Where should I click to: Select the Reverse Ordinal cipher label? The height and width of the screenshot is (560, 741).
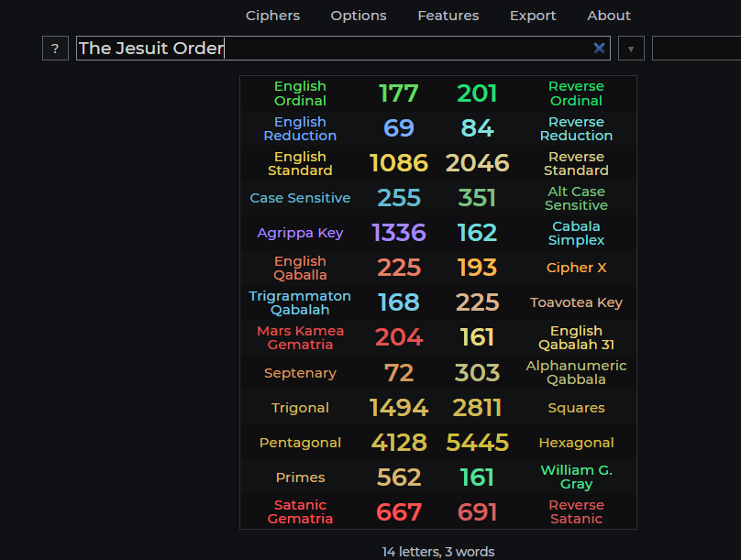click(x=576, y=93)
